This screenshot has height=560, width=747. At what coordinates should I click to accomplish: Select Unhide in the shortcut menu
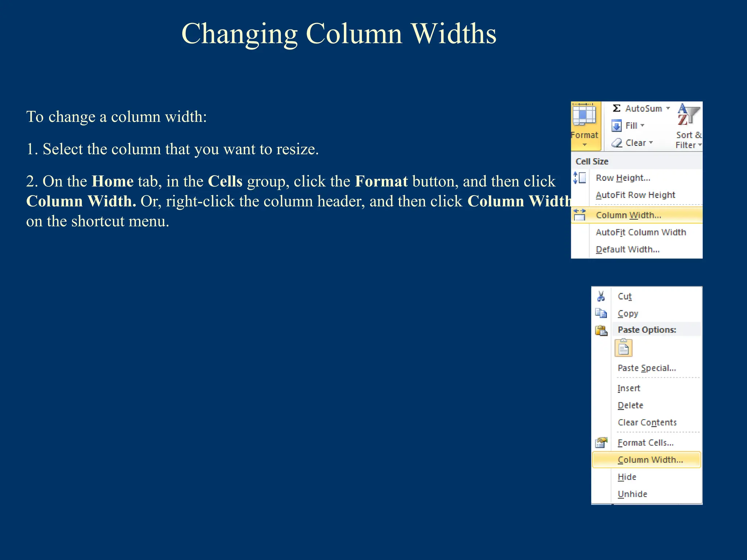[x=647, y=494]
